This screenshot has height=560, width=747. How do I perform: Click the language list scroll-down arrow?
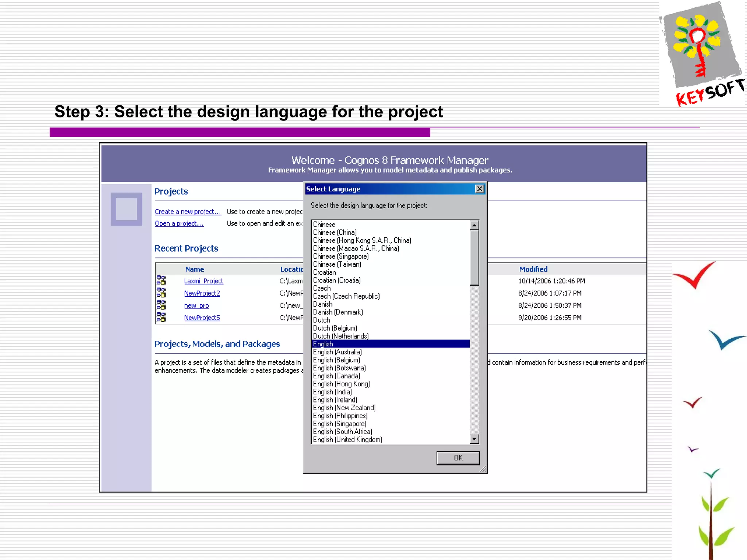tap(474, 439)
